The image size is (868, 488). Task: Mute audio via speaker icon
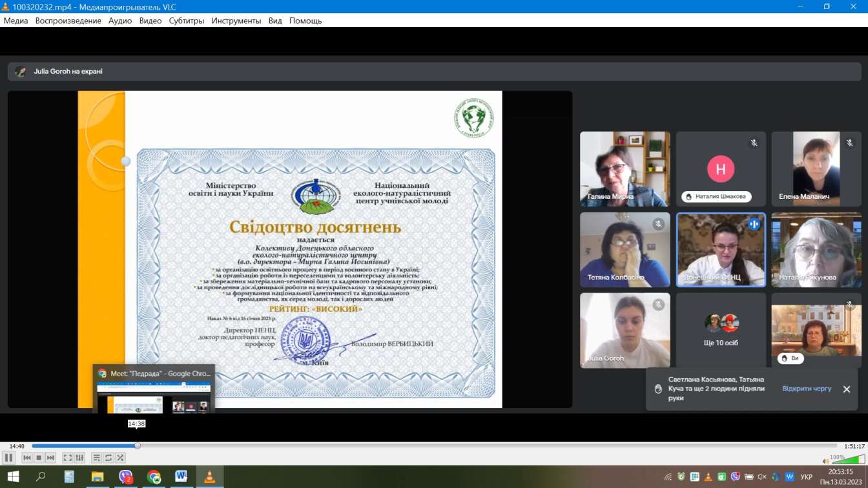pos(826,461)
